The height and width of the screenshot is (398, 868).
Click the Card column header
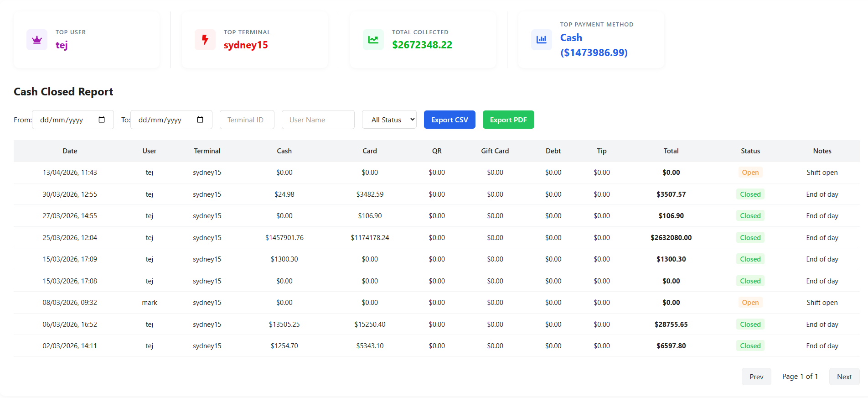pyautogui.click(x=370, y=151)
